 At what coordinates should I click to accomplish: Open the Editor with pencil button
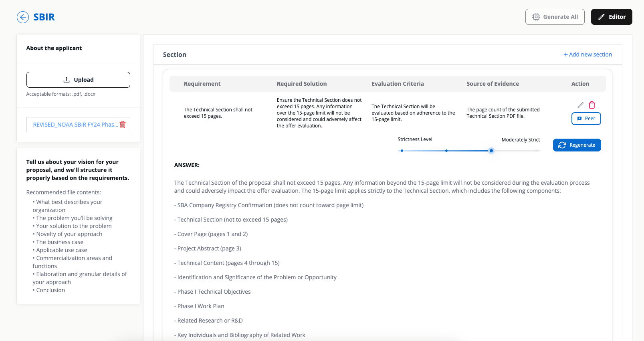point(611,17)
